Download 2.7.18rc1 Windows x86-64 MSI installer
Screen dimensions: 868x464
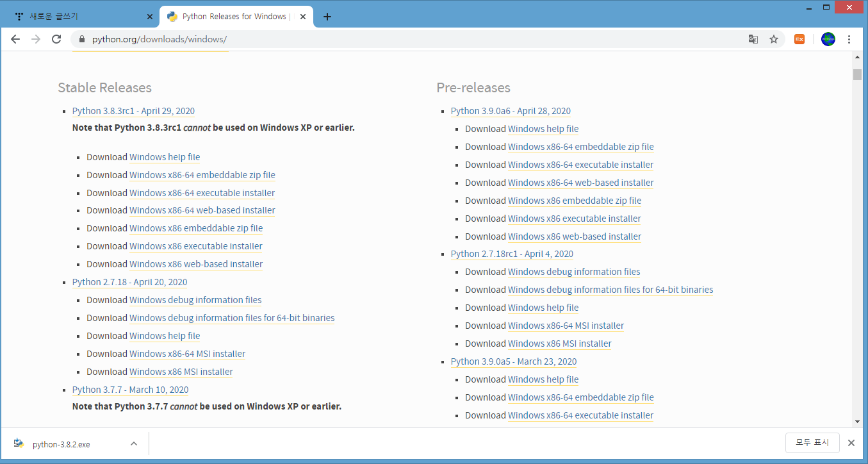[x=566, y=326]
